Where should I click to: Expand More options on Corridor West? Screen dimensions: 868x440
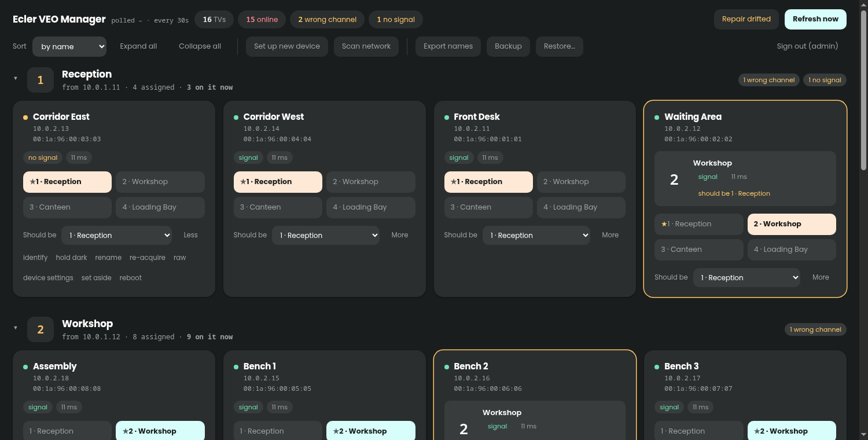(x=400, y=235)
